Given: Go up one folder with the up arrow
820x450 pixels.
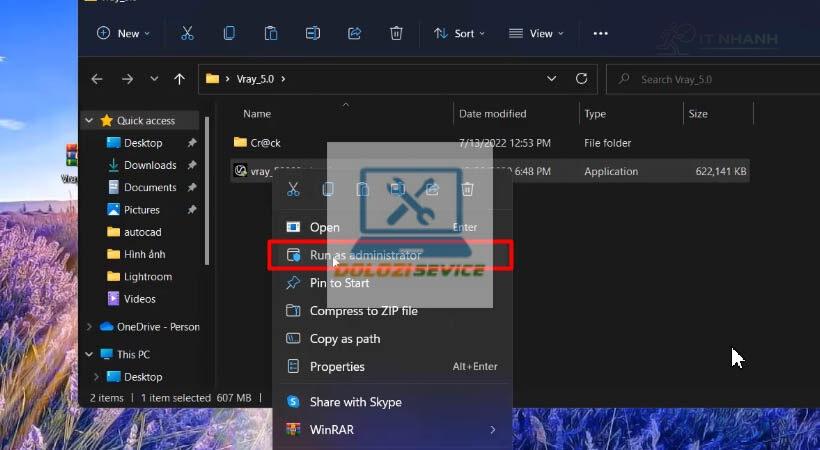Looking at the screenshot, I should click(x=179, y=79).
